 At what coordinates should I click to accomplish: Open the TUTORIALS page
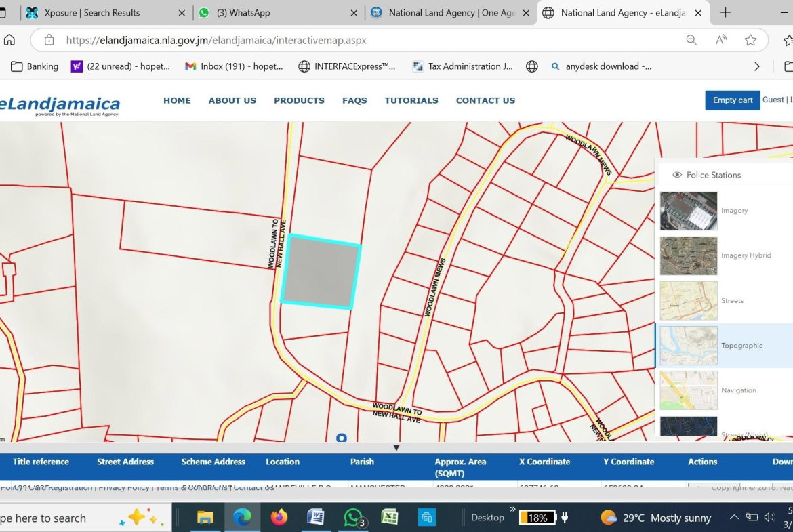[411, 100]
